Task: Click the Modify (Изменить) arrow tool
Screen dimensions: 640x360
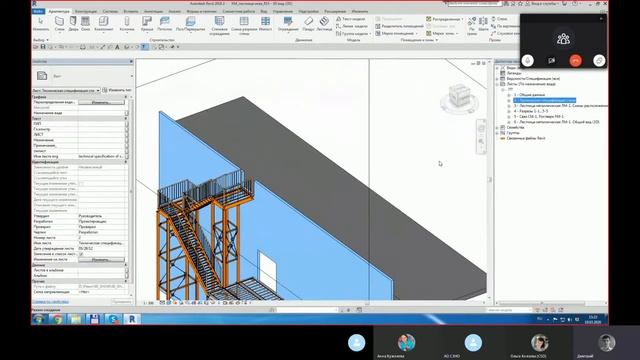Action: coord(41,24)
